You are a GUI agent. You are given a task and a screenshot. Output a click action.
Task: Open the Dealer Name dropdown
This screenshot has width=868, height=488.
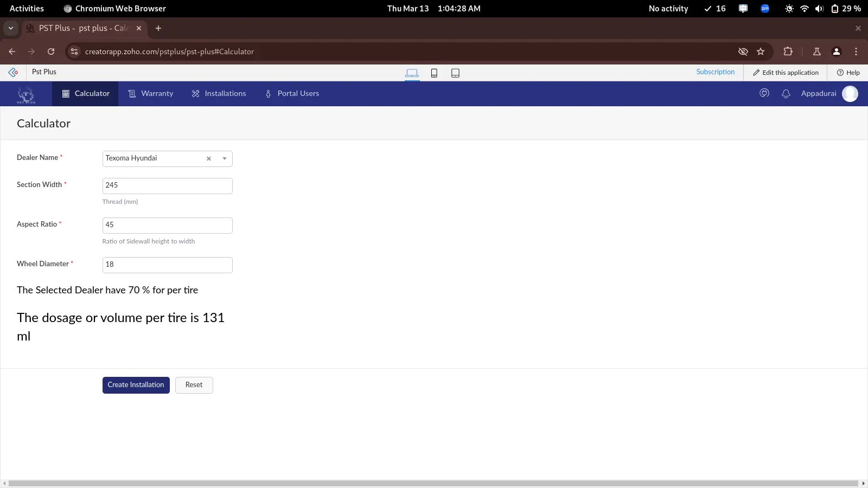coord(224,158)
